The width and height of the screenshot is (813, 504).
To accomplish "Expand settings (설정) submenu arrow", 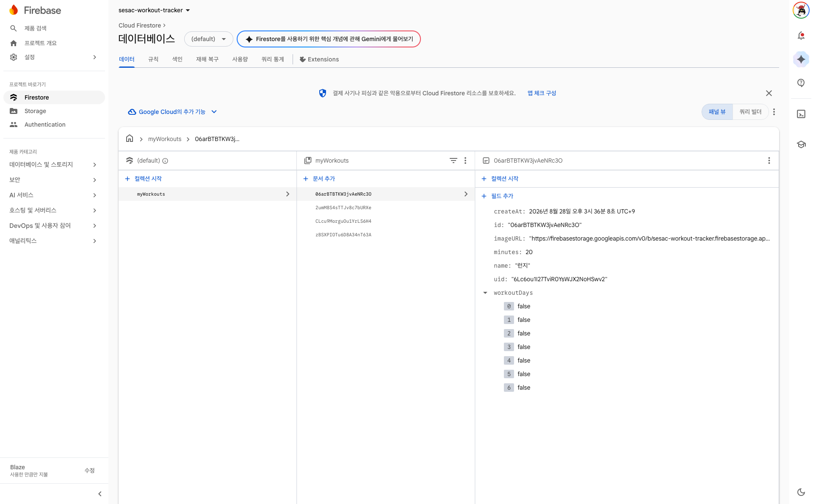I will coord(95,57).
